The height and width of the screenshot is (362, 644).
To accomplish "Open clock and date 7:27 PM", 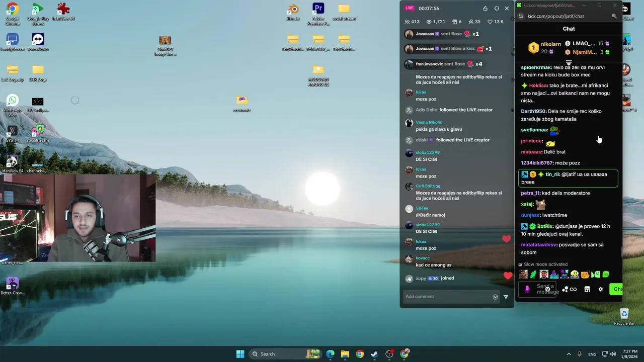I will pos(630,354).
